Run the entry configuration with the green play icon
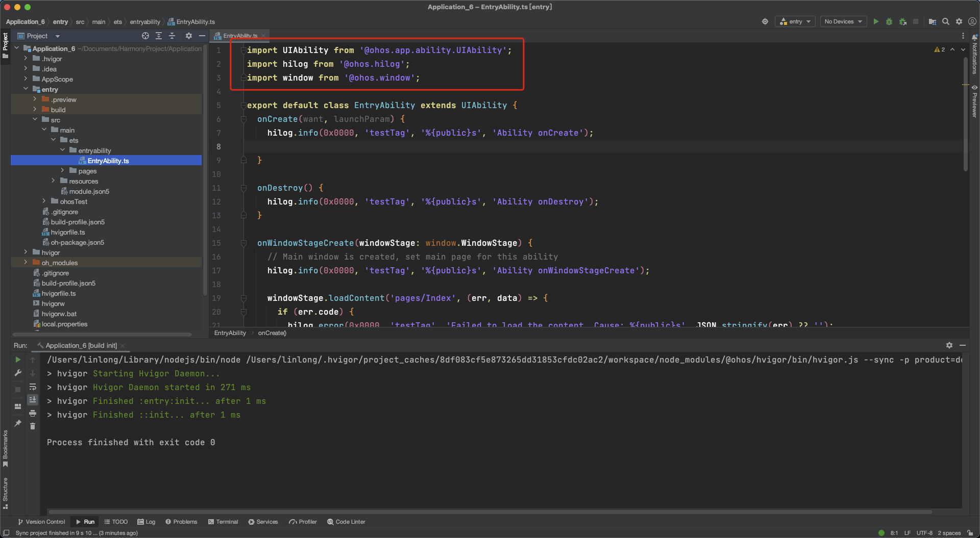 [876, 21]
